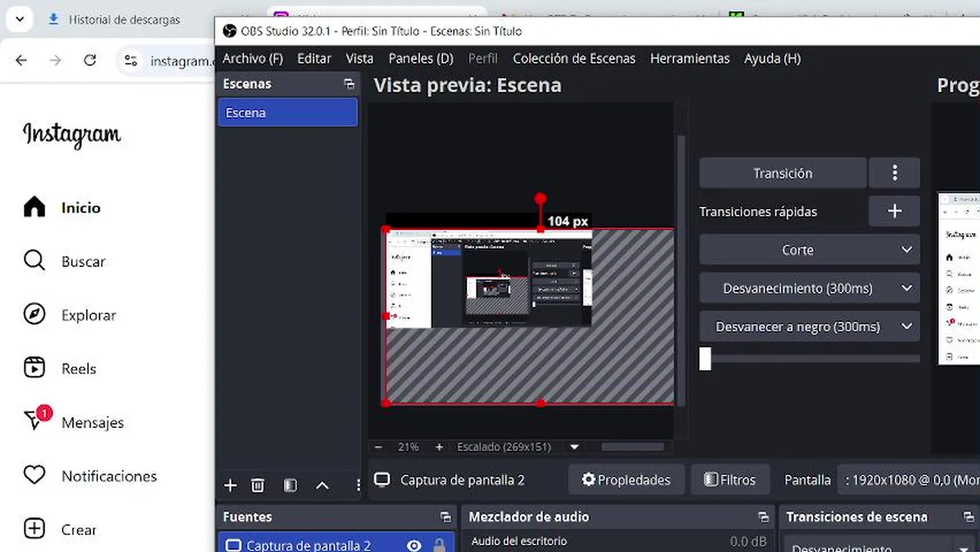Open the Escalado preview scaling dropdown
The width and height of the screenshot is (980, 552).
(x=574, y=447)
